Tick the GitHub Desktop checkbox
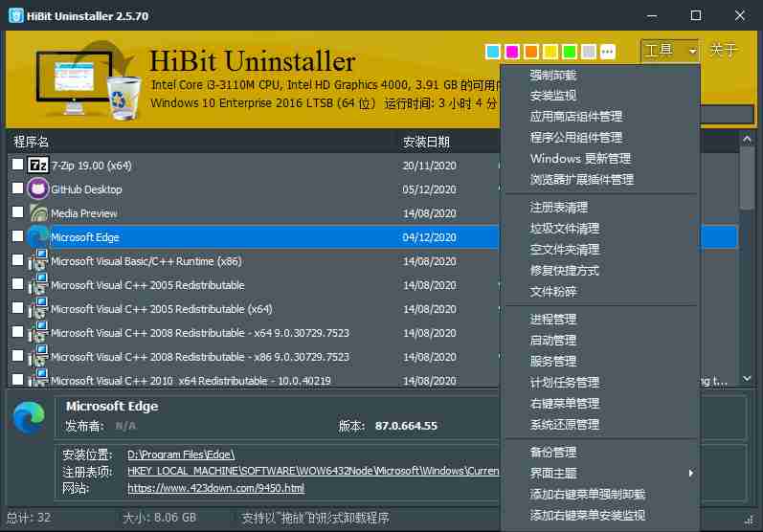 (17, 188)
